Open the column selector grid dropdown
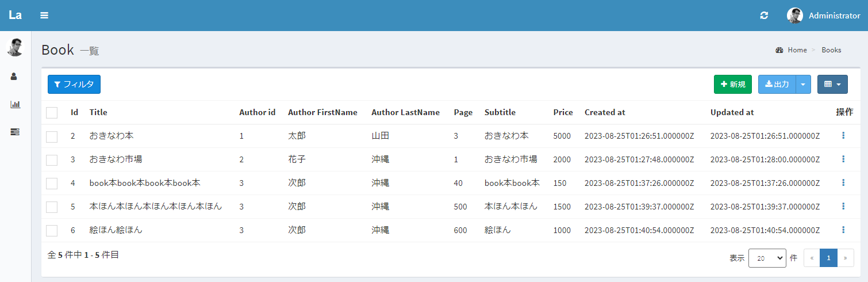This screenshot has height=282, width=868. pos(832,84)
